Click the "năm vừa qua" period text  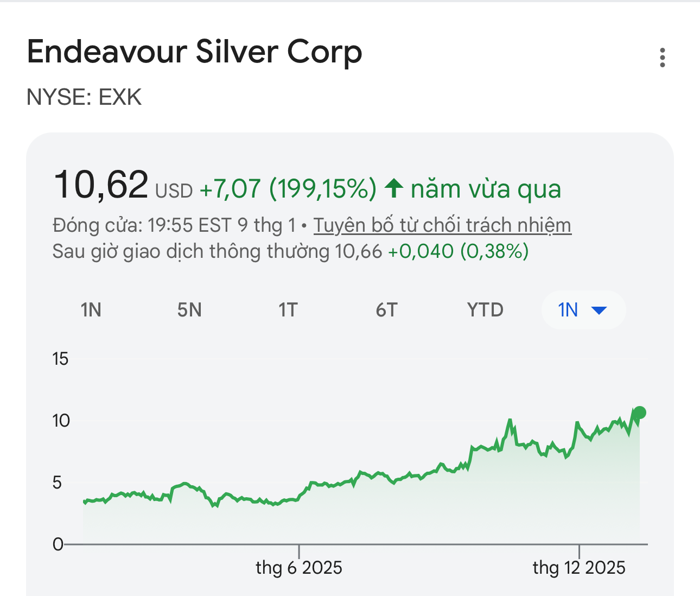pyautogui.click(x=486, y=189)
